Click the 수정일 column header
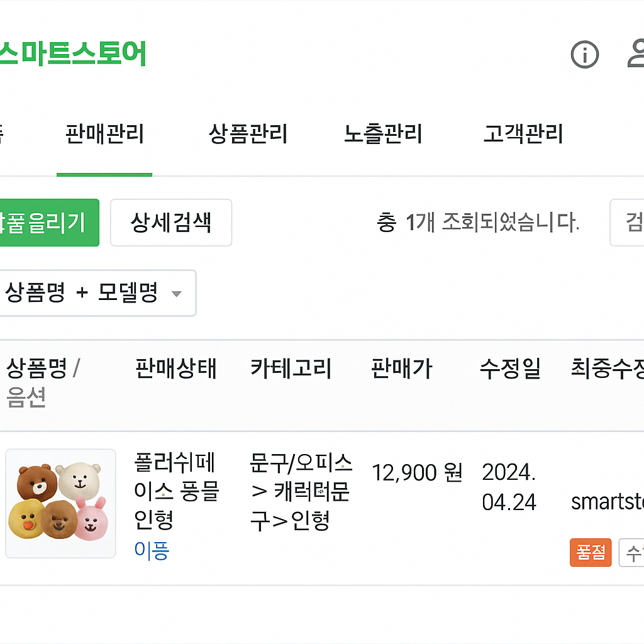Screen dimensions: 644x644 click(x=509, y=369)
